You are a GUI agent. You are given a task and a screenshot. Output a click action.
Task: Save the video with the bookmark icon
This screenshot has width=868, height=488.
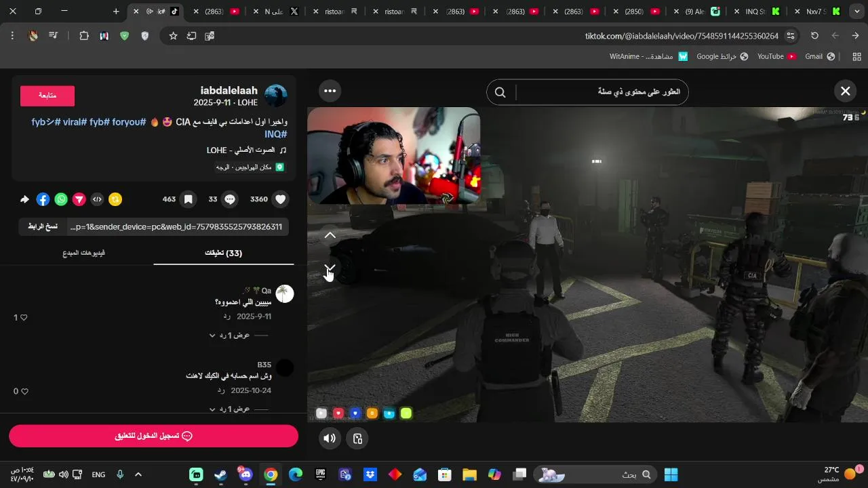coord(189,199)
